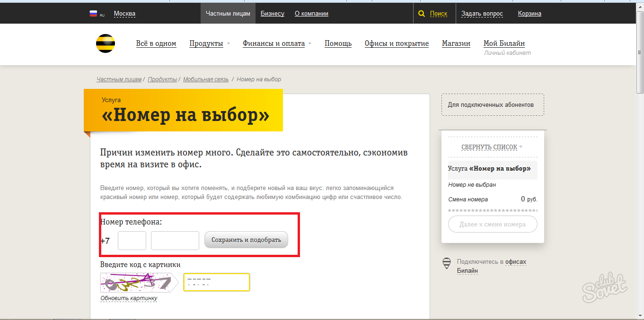644x320 pixels.
Task: Click the Мобильная связь breadcrumb
Action: click(206, 79)
